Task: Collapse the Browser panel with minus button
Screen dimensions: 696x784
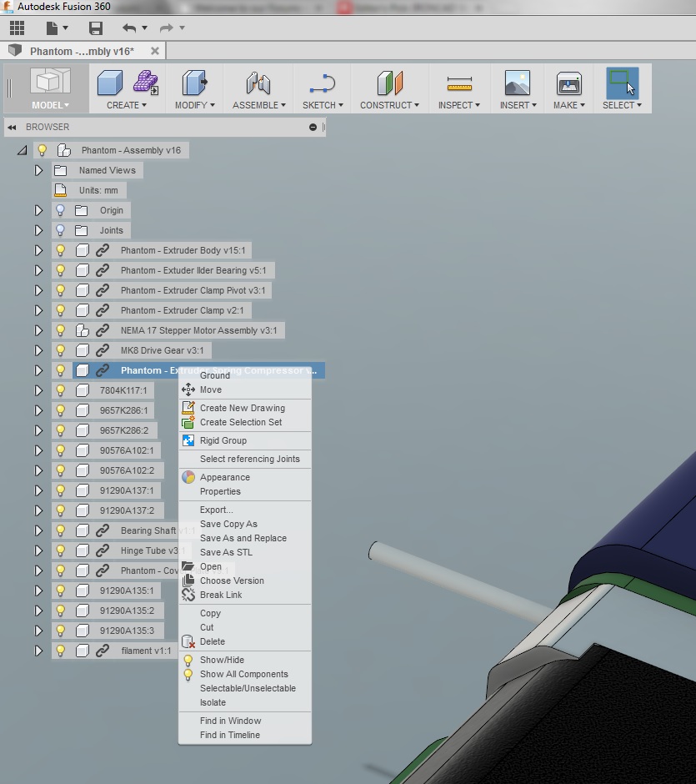Action: coord(313,128)
